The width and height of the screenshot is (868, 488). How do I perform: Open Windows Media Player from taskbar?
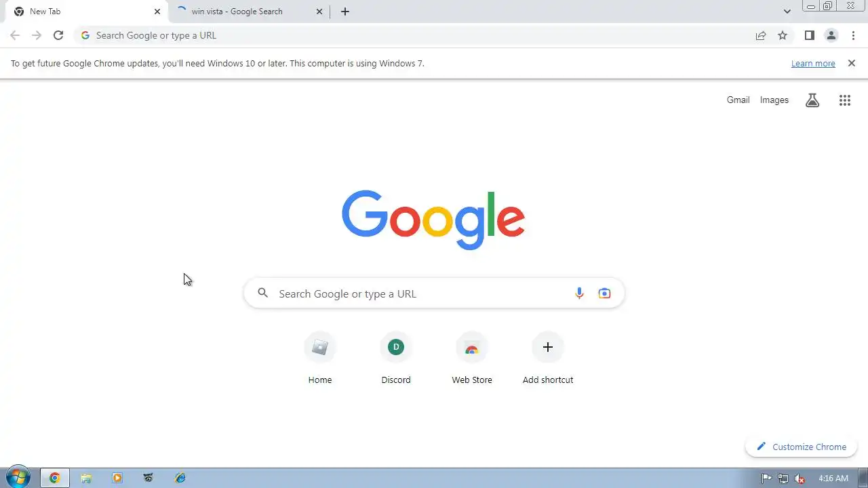(117, 478)
